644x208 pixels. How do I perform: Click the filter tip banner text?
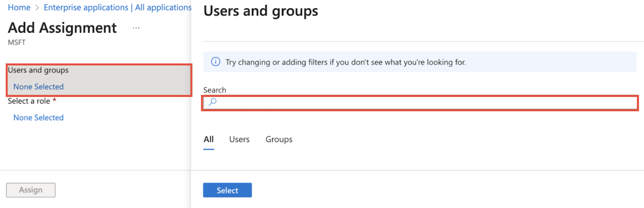point(345,62)
